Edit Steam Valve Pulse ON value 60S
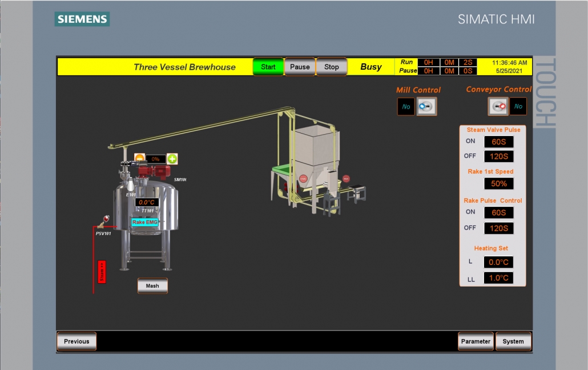This screenshot has width=588, height=370. (499, 142)
